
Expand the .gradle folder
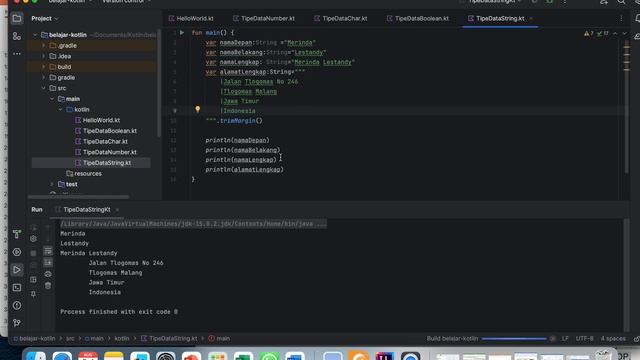pos(44,46)
